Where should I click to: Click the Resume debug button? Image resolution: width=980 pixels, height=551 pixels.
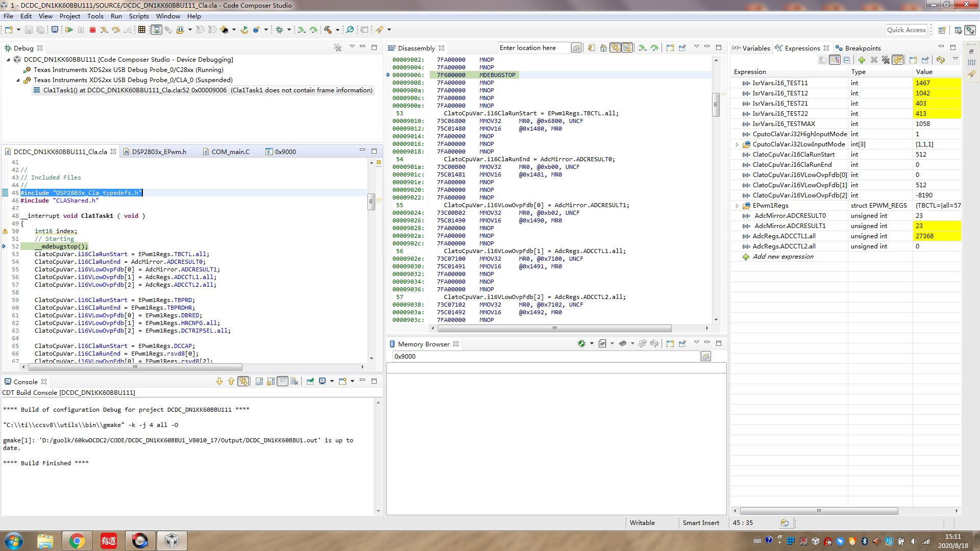[x=69, y=30]
